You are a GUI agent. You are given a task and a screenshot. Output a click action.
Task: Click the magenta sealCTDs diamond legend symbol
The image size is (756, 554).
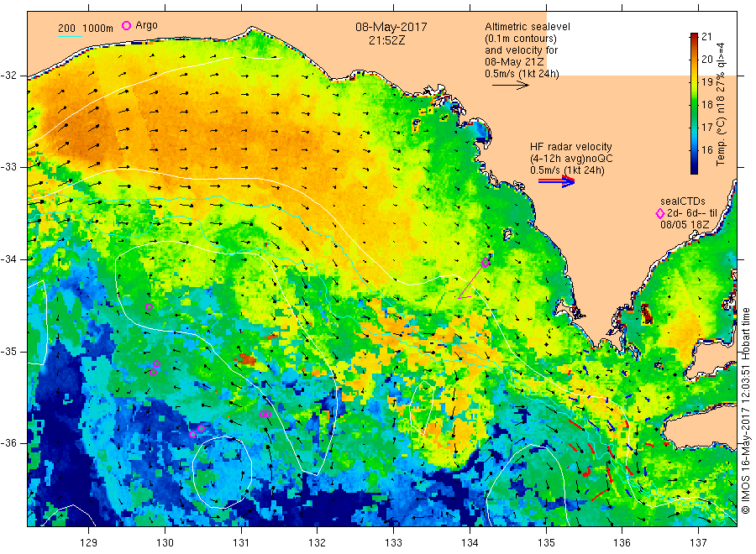coord(660,213)
